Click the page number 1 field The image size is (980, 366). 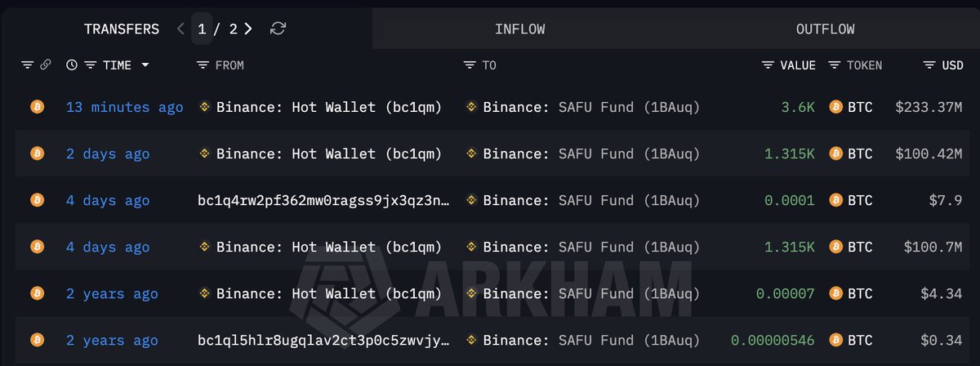[202, 29]
